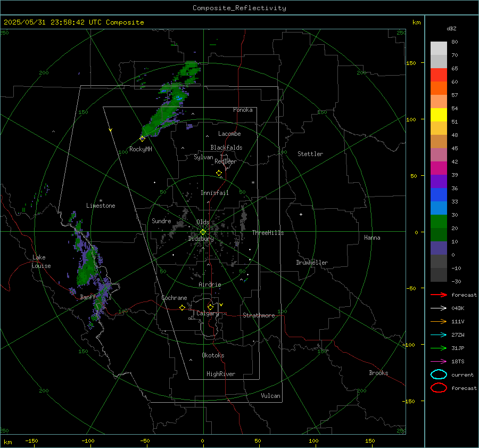Screen dimensions: 479x448
Task: Click the white 04DK arrow in legend
Action: pyautogui.click(x=439, y=308)
